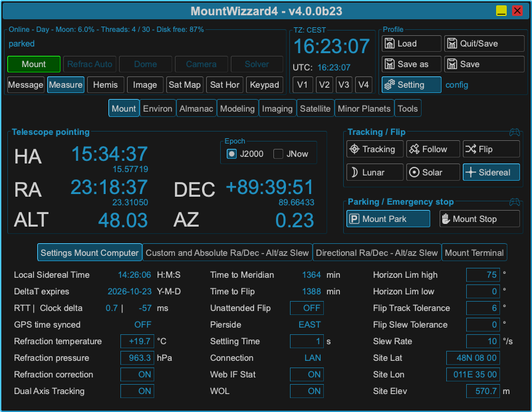Open the Sat Map window
Image resolution: width=532 pixels, height=412 pixels.
click(185, 85)
